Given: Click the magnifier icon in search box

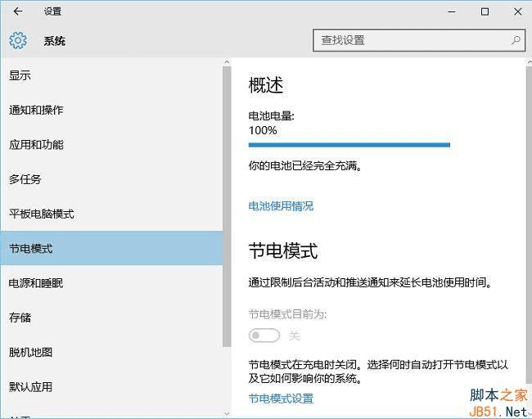Looking at the screenshot, I should pos(516,40).
